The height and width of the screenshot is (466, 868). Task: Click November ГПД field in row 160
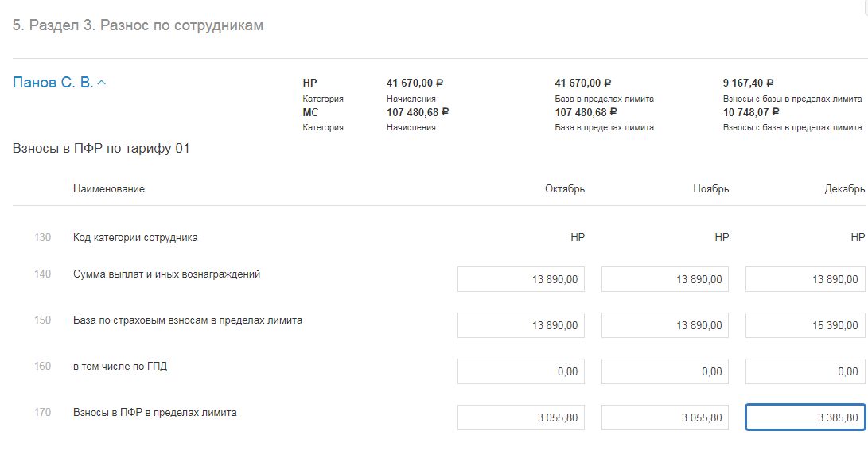(665, 371)
